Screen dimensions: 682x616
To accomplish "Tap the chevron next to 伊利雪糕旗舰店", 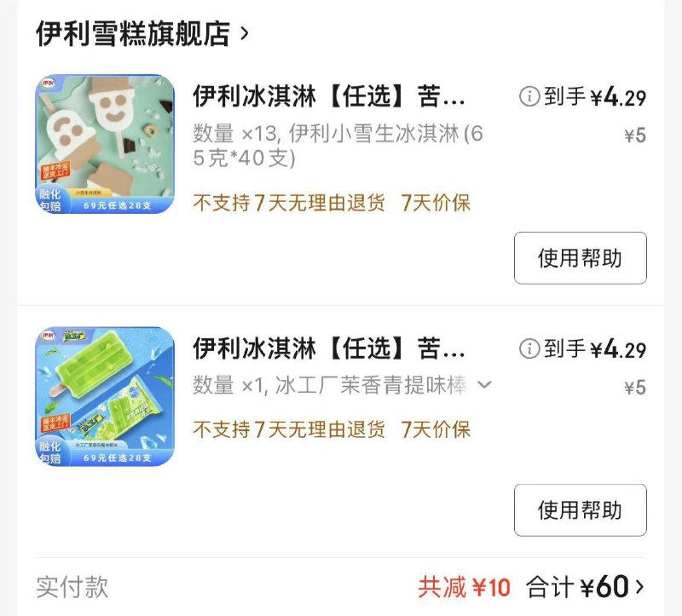I will coord(245,33).
